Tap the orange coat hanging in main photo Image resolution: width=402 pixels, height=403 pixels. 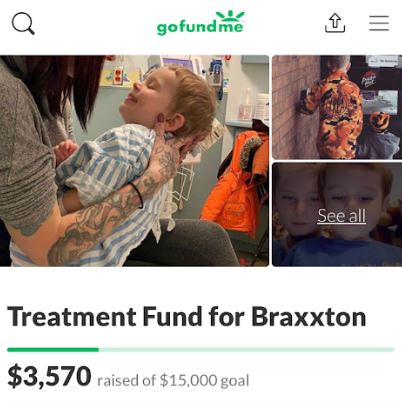(235, 185)
